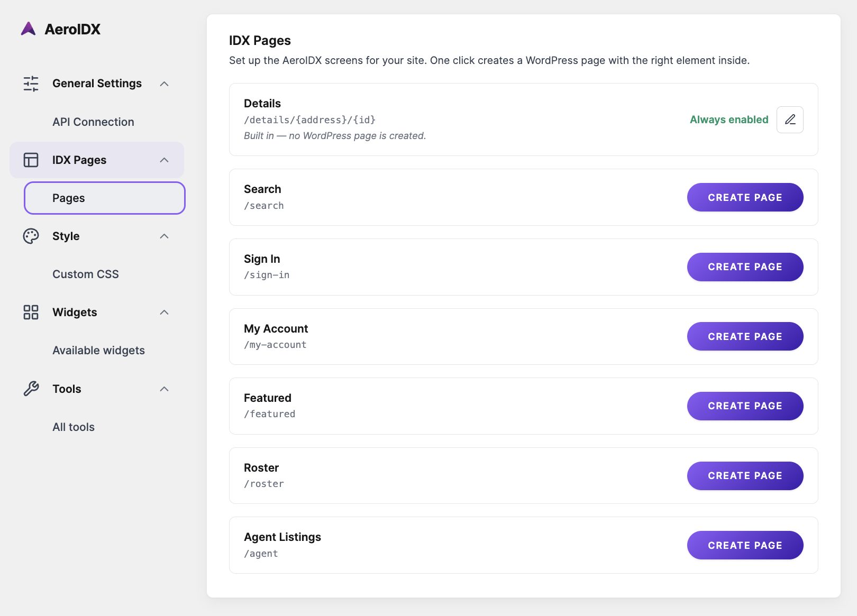Screen dimensions: 857x616
Task: Create page for Search
Action: (x=745, y=197)
